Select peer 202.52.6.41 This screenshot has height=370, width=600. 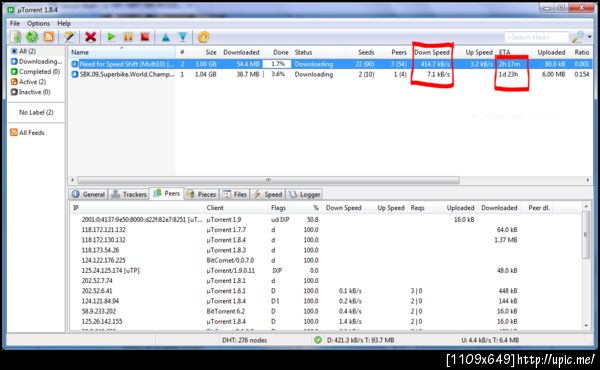326,291
